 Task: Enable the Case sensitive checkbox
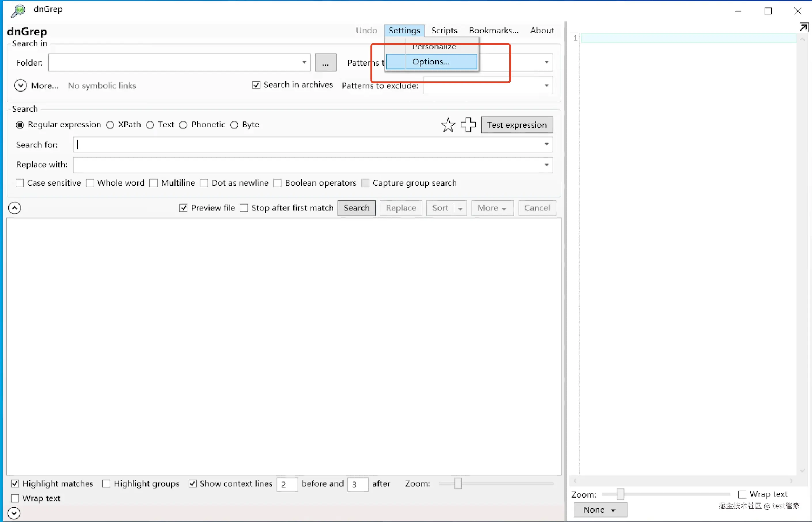click(x=20, y=183)
